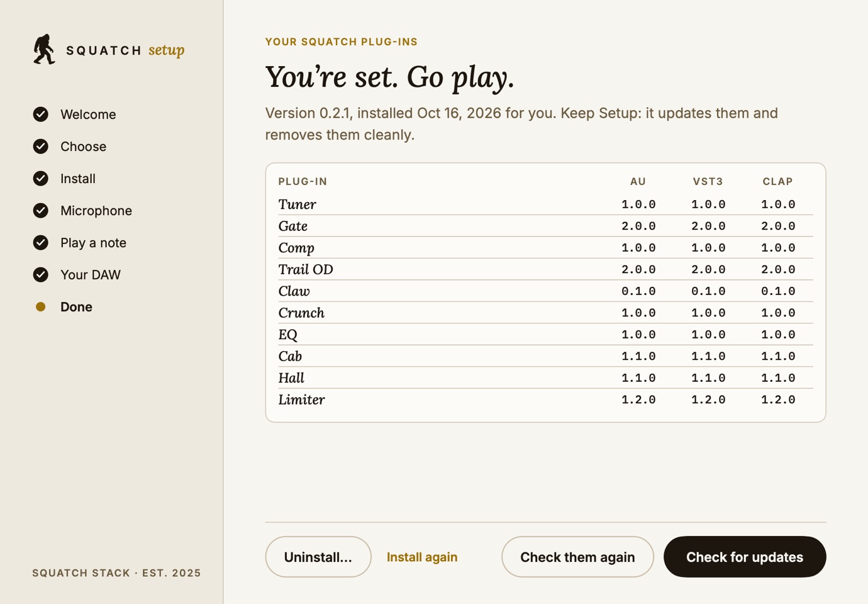
Task: Click the Gate AU version 2.0.0
Action: 638,226
